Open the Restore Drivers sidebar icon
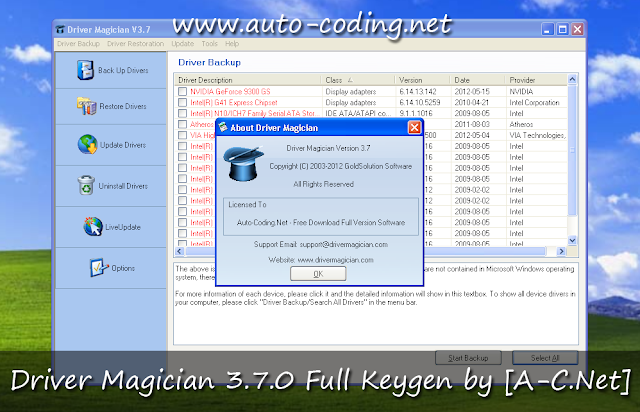The image size is (640, 412). 86,106
